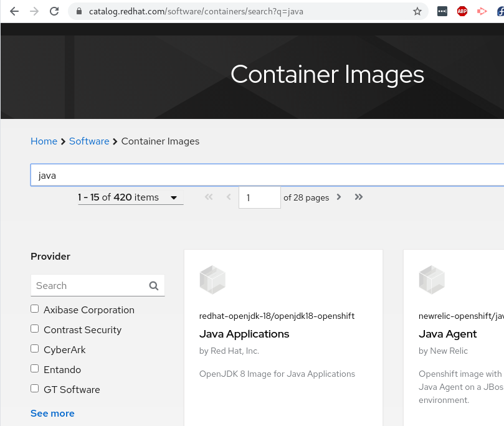Select the GT Software provider checkbox
Image resolution: width=504 pixels, height=426 pixels.
[35, 389]
